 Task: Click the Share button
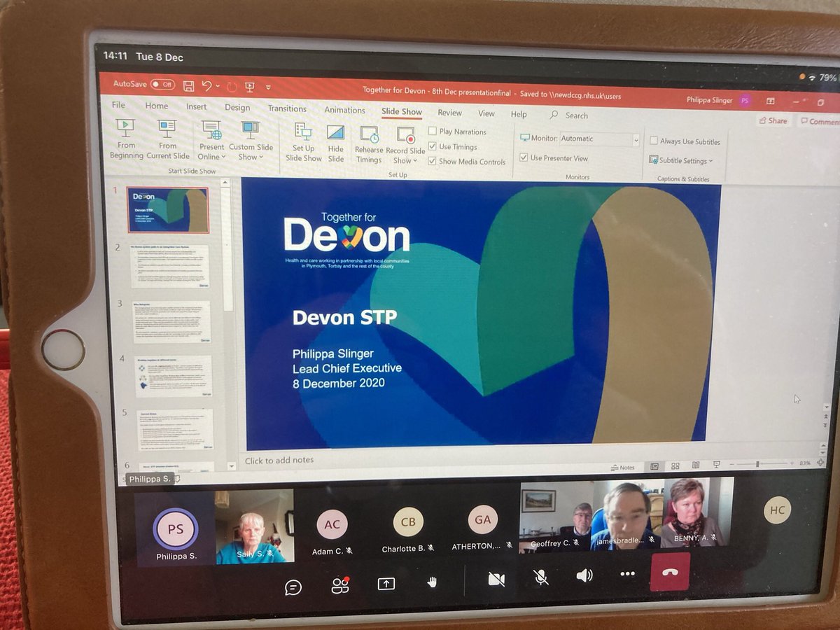(x=772, y=120)
